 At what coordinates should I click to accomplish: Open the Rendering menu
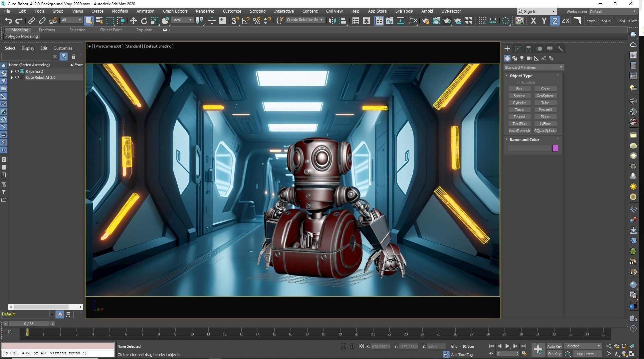click(205, 11)
